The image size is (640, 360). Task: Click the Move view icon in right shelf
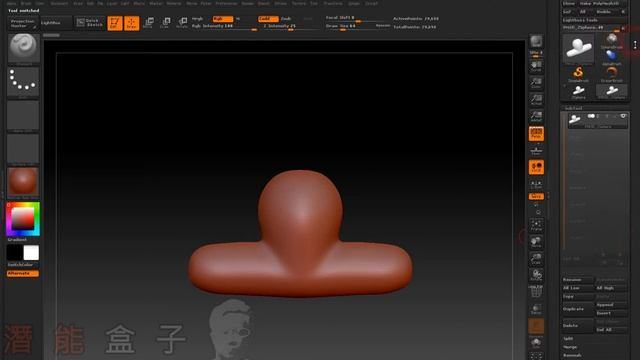[x=536, y=242]
